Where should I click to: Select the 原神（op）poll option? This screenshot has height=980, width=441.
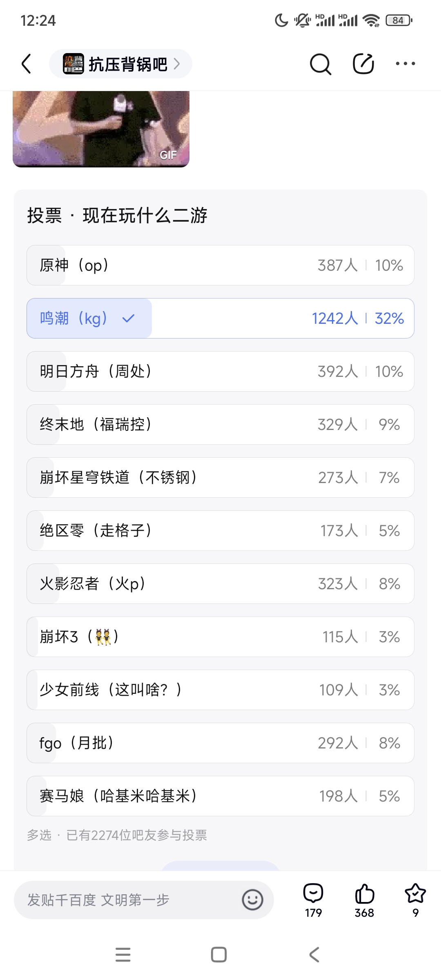tap(220, 265)
